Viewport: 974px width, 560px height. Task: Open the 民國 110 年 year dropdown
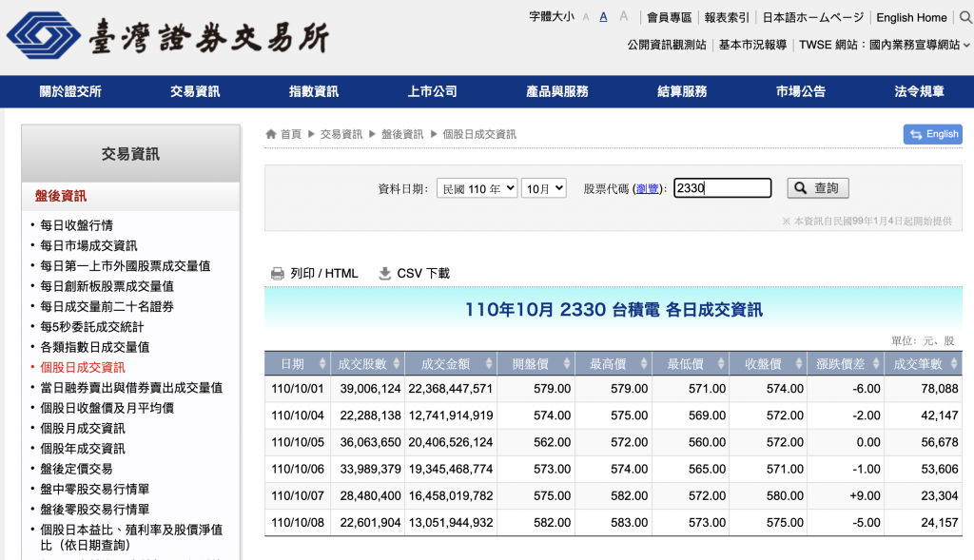tap(477, 188)
